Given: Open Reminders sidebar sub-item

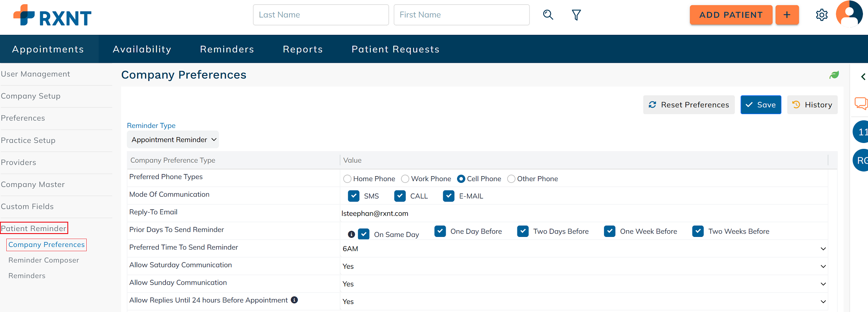Looking at the screenshot, I should coord(27,276).
